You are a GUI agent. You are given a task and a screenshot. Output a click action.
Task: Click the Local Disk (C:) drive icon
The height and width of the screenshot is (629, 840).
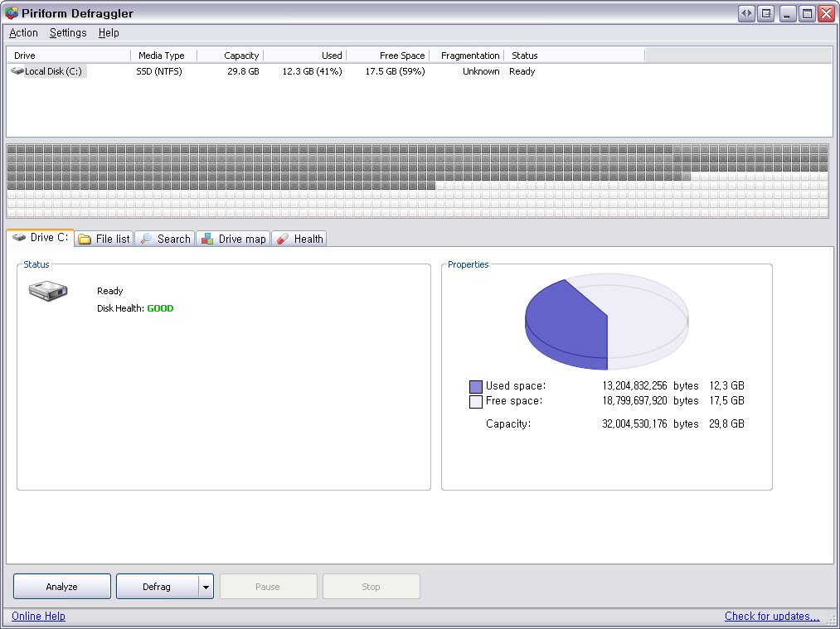click(x=17, y=71)
